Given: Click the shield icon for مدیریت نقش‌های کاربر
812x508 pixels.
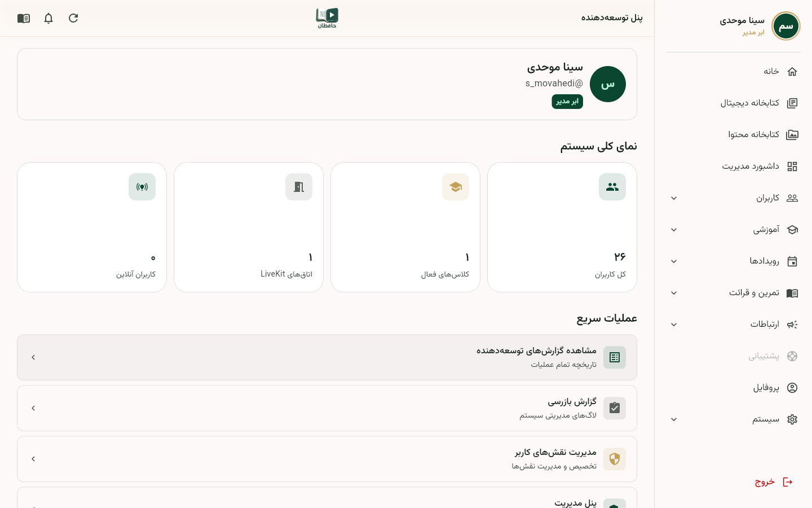Looking at the screenshot, I should tap(615, 459).
